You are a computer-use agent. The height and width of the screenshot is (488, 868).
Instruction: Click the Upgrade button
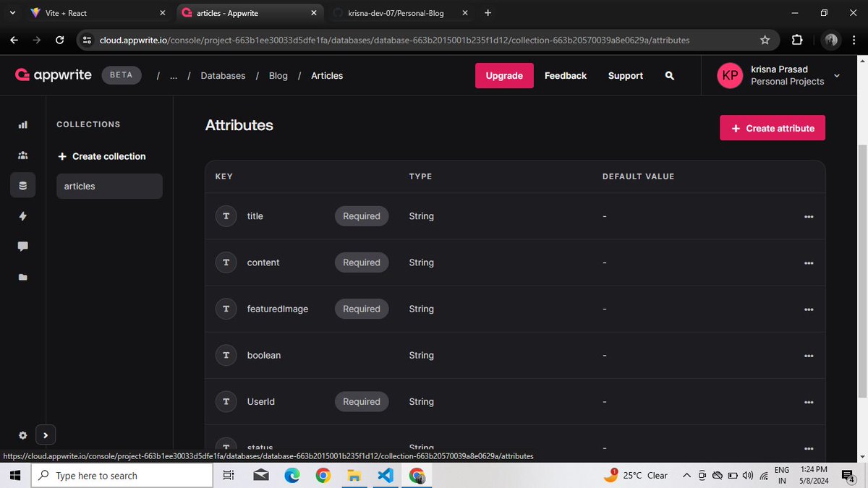click(504, 75)
